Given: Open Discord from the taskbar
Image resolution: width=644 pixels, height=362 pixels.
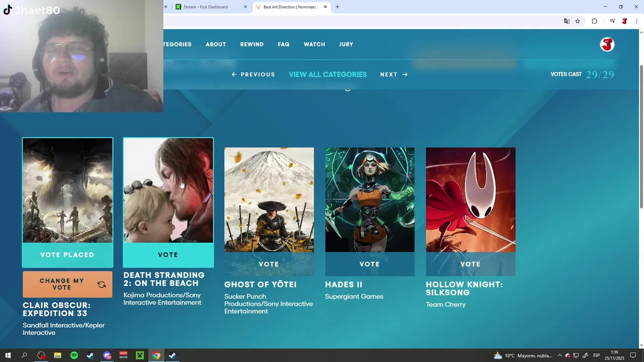Looking at the screenshot, I should tap(107, 355).
